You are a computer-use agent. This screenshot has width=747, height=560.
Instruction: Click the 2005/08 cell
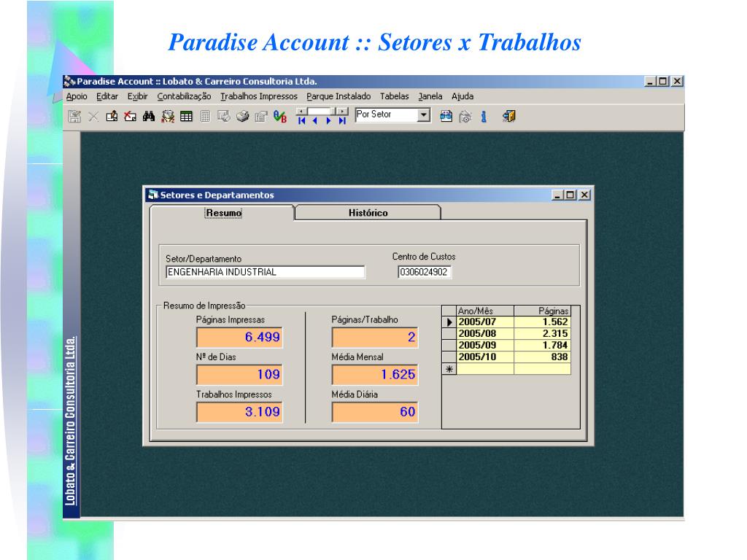(x=485, y=334)
